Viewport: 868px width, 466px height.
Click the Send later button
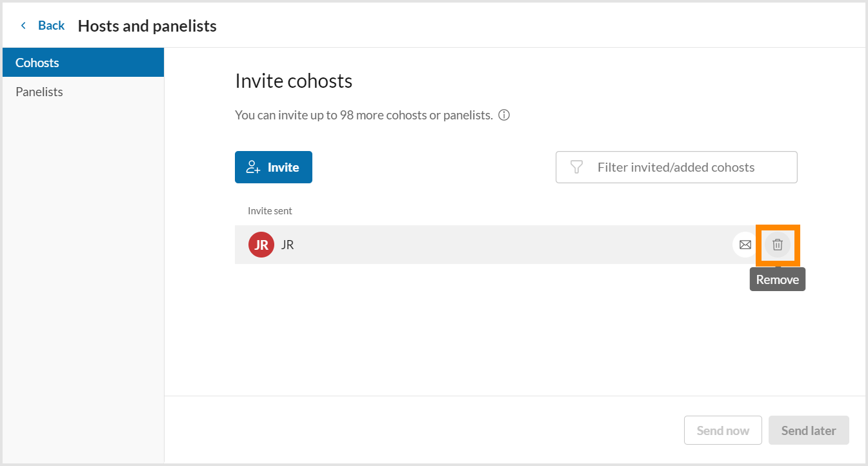coord(809,431)
